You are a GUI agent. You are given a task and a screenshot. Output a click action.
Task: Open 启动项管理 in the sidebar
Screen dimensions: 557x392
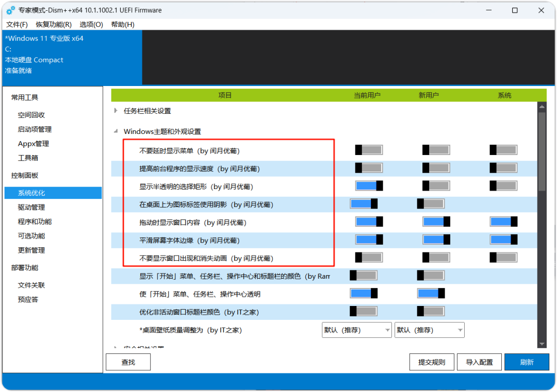tap(35, 129)
